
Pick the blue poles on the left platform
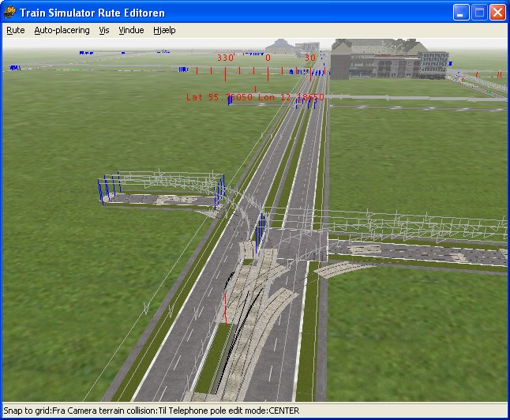[x=107, y=189]
